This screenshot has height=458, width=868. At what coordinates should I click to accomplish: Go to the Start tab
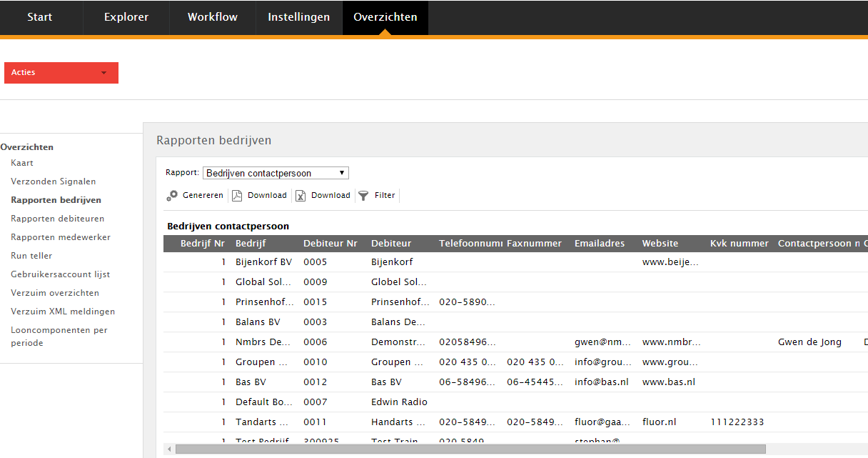40,17
